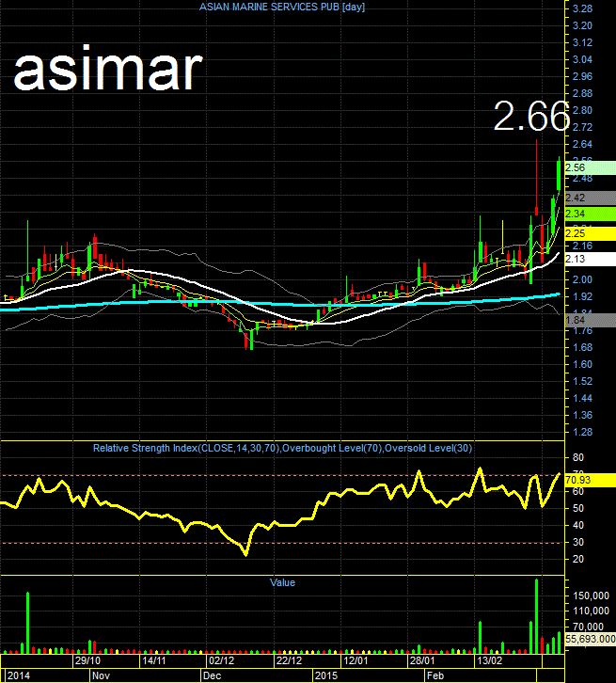
Task: Click the 2.00 price axis label
Action: click(x=582, y=279)
